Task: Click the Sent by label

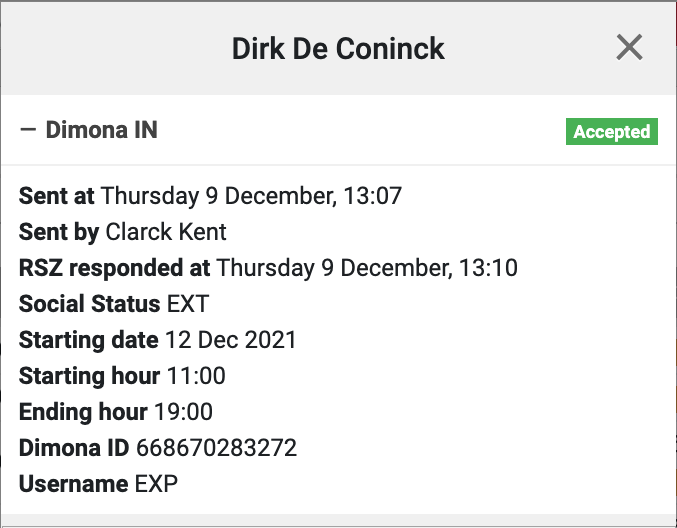Action: 58,232
